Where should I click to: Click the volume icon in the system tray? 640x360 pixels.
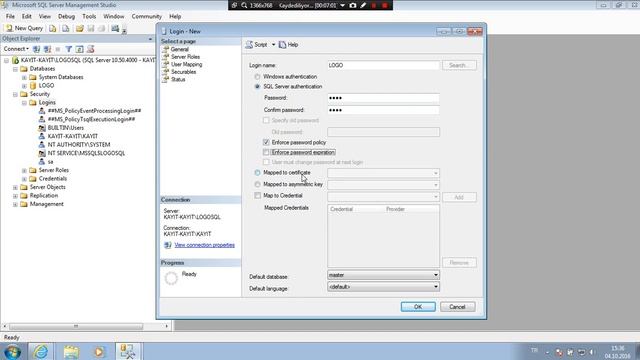[x=592, y=352]
